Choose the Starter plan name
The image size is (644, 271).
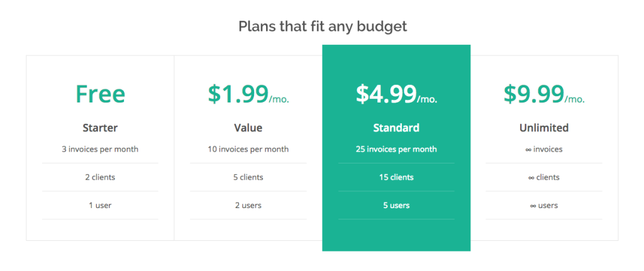(x=100, y=128)
